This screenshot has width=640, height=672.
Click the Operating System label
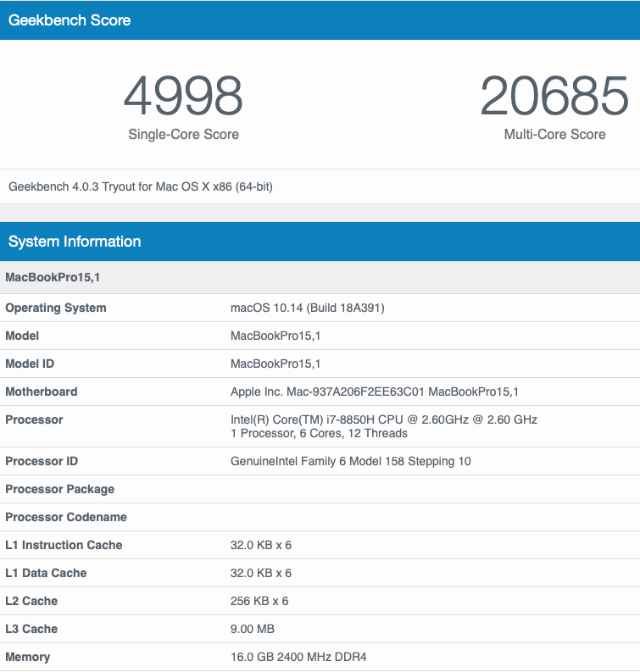[56, 308]
